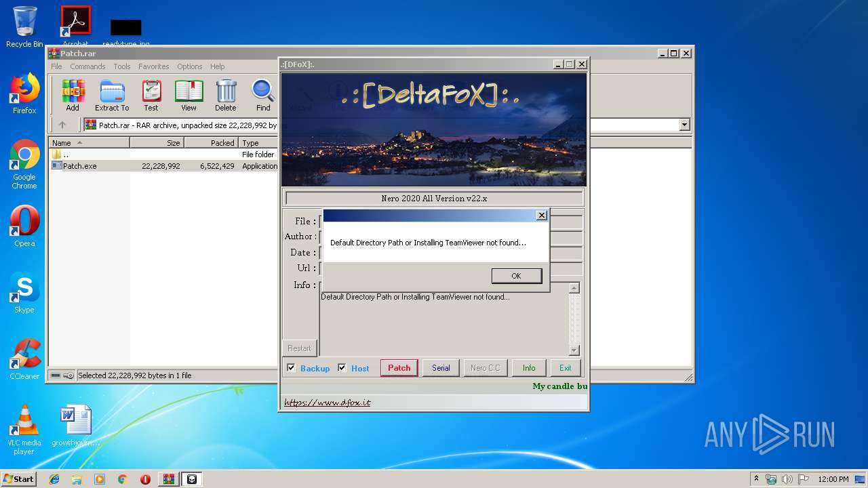868x488 pixels.
Task: Open Internet Explorer in the taskbar
Action: point(54,479)
